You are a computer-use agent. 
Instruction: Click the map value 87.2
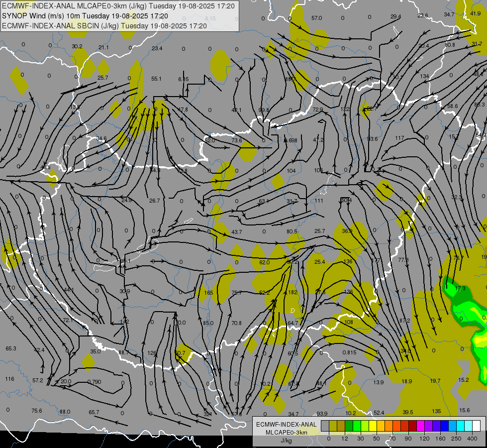click(x=405, y=320)
